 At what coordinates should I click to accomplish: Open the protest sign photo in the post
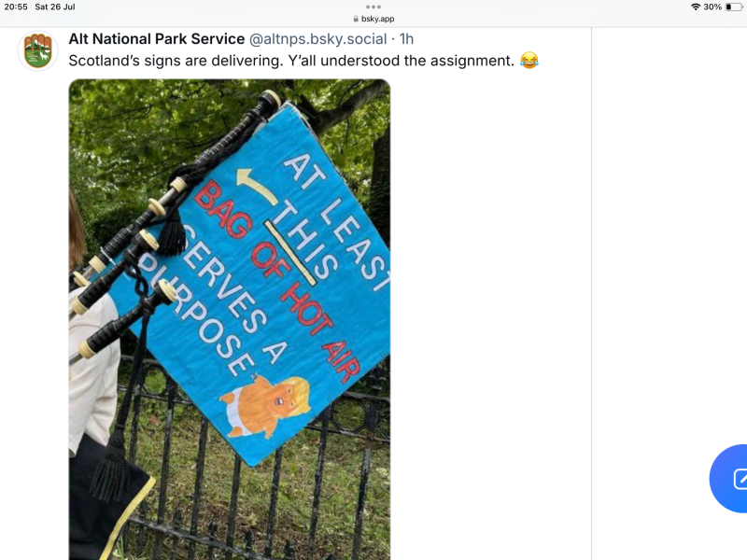coord(230,319)
